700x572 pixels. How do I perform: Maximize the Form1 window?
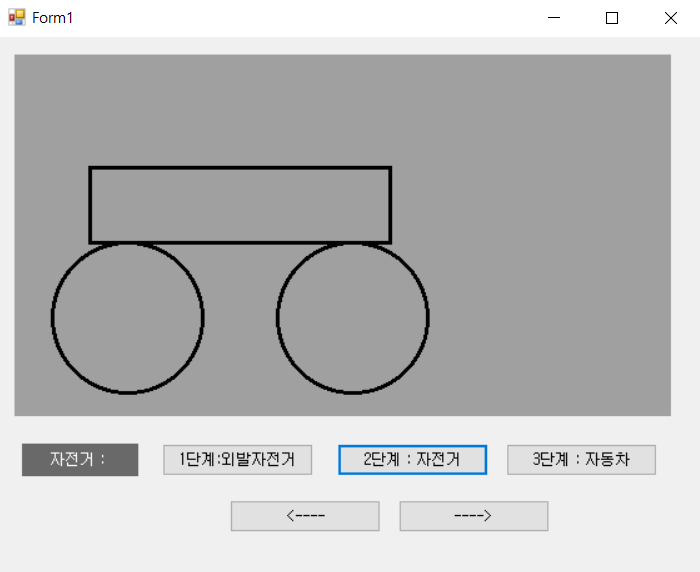coord(612,18)
